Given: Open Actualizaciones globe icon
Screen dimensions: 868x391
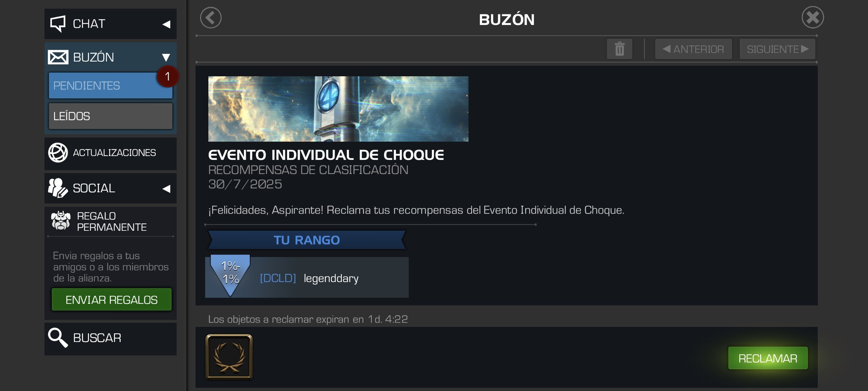Looking at the screenshot, I should 58,153.
